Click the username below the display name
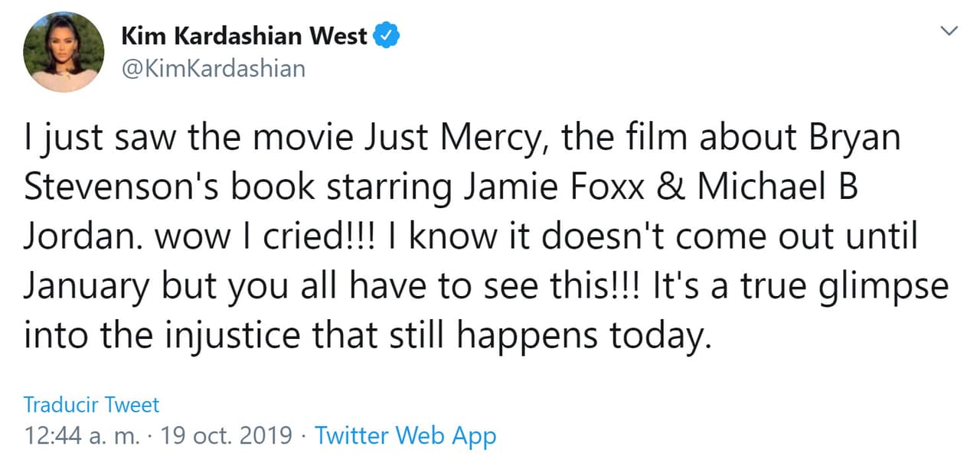Screen dimensions: 980x456 (x=212, y=68)
